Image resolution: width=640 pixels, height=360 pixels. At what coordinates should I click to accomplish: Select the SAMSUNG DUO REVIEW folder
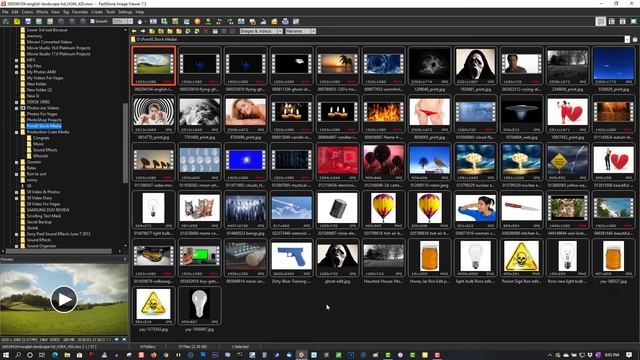point(48,210)
